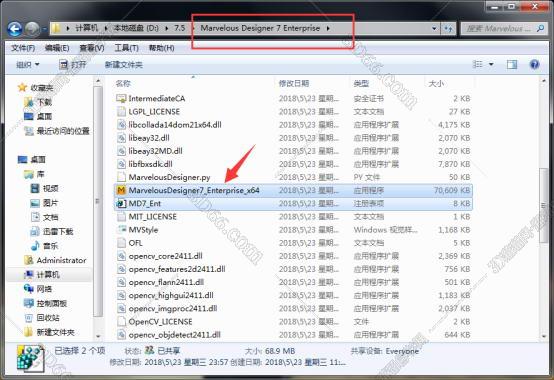The image size is (554, 380).
Task: Expand the view options dropdown arrow
Action: (x=491, y=64)
